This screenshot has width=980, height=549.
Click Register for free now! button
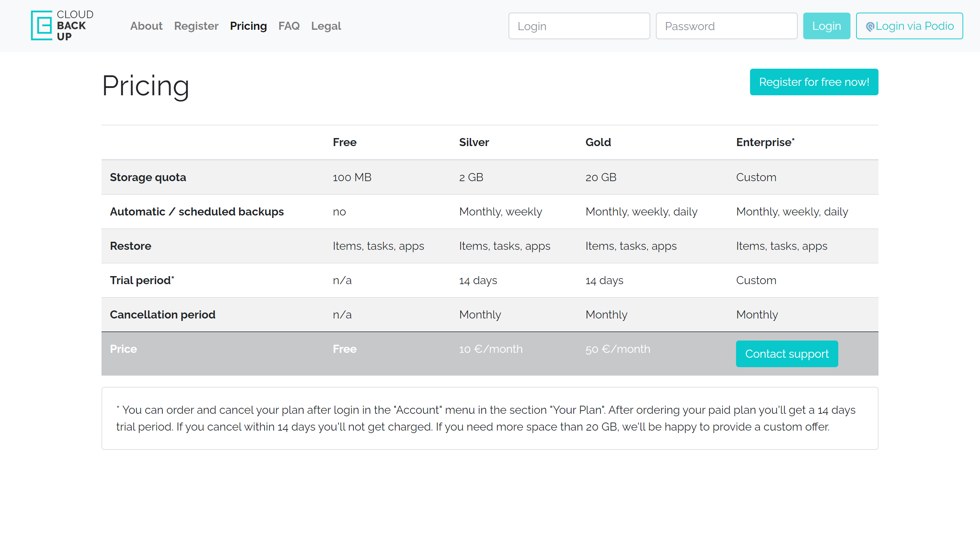coord(813,82)
